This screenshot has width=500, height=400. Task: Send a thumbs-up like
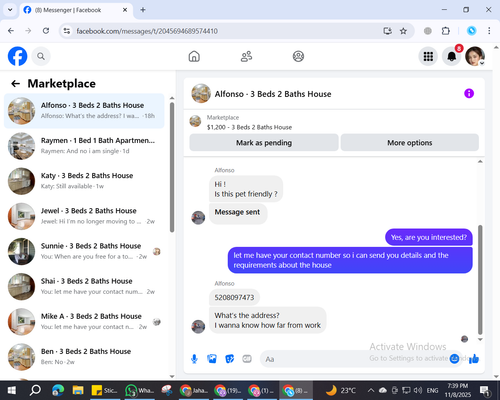point(474,359)
